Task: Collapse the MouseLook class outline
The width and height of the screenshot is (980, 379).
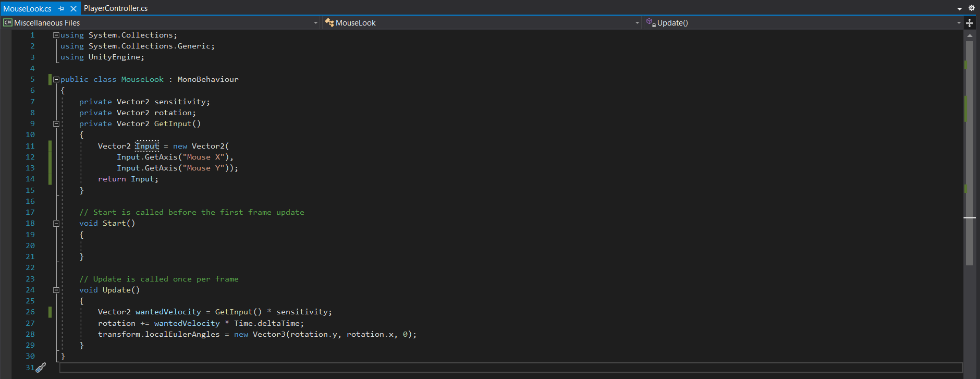Action: [x=56, y=79]
